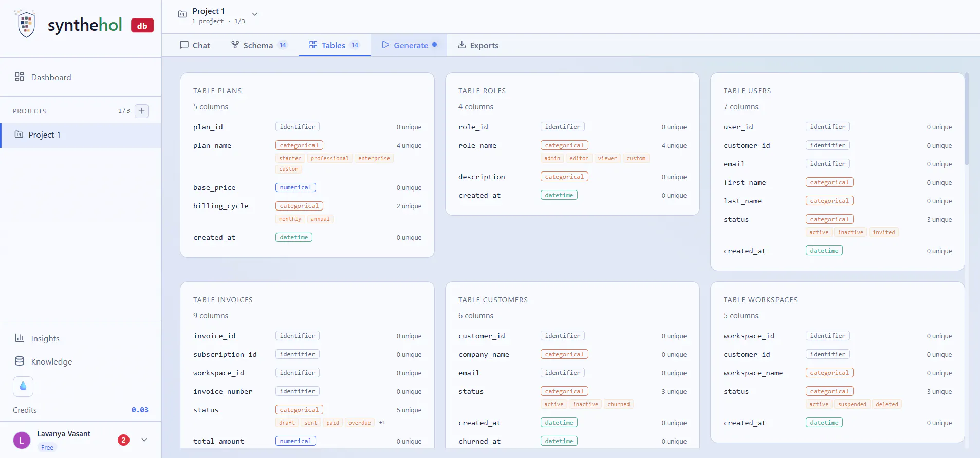Click the 5 unique count for invoices status
This screenshot has height=458, width=980.
[409, 410]
